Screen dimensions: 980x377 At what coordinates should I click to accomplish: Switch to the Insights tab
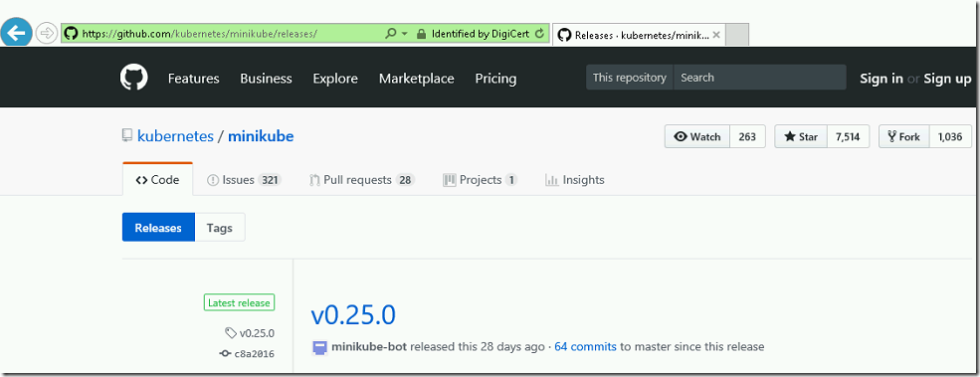(574, 180)
